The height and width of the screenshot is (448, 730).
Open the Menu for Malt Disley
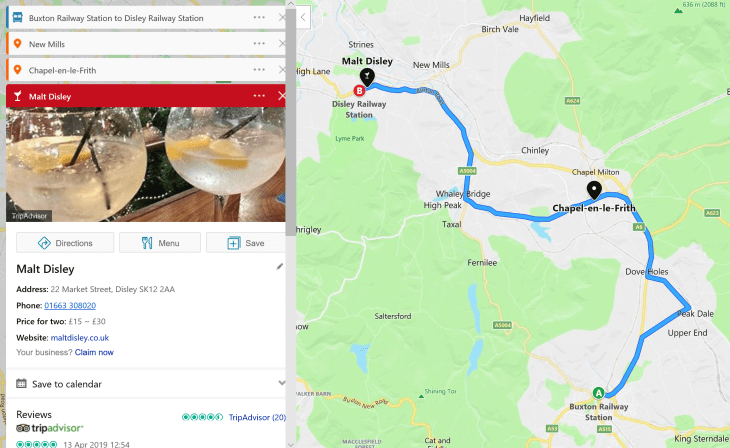[160, 243]
